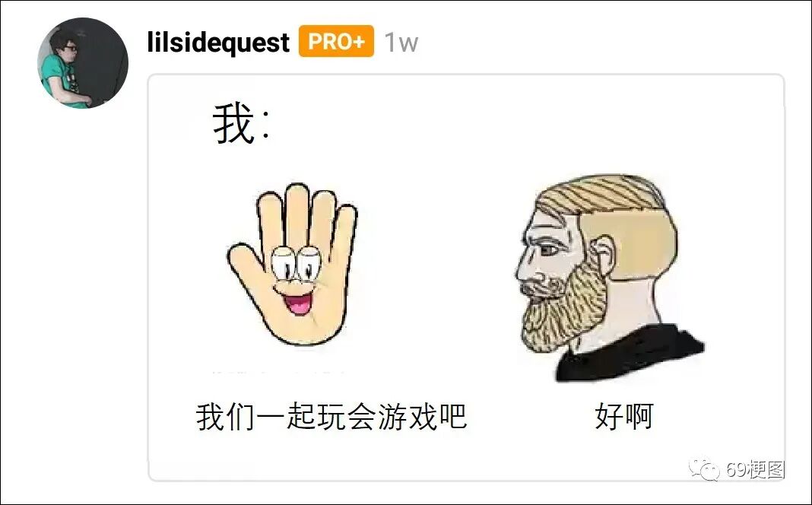Click the man's black shirt
Screen dimensions: 812x505
pyautogui.click(x=630, y=355)
